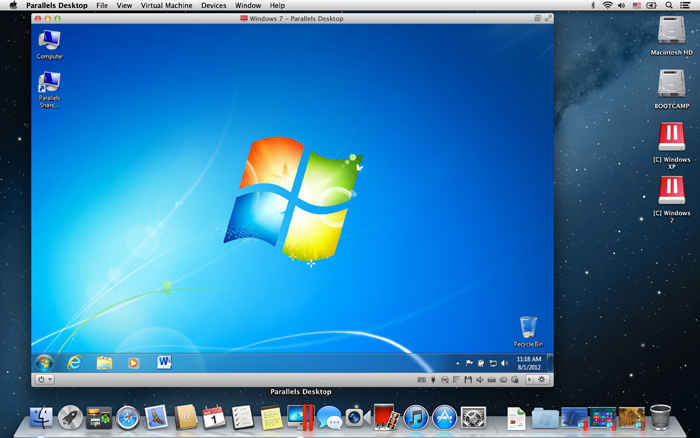The height and width of the screenshot is (438, 700).
Task: Open the blue folder stack in the Dock
Action: point(545,419)
